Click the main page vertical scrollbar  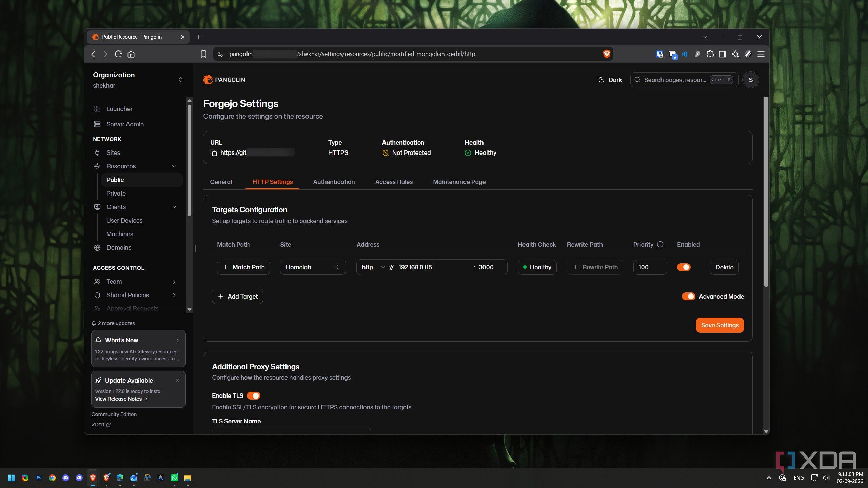point(766,192)
